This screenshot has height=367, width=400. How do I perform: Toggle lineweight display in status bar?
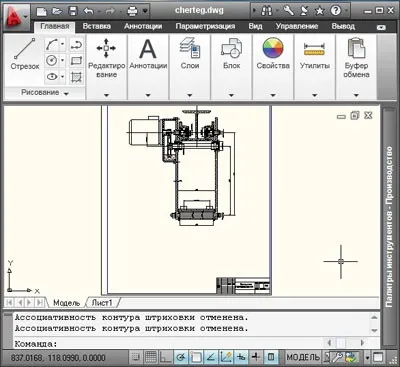click(256, 357)
